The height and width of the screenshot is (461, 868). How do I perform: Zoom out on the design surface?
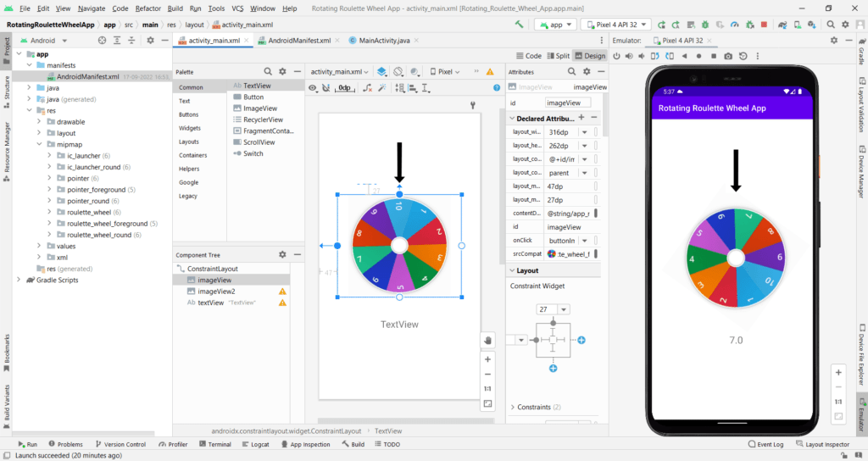click(487, 374)
